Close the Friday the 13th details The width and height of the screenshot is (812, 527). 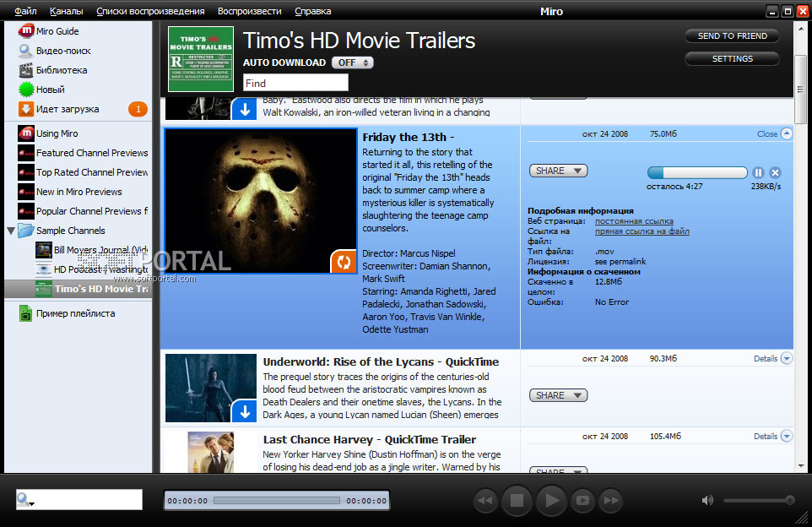tap(774, 133)
